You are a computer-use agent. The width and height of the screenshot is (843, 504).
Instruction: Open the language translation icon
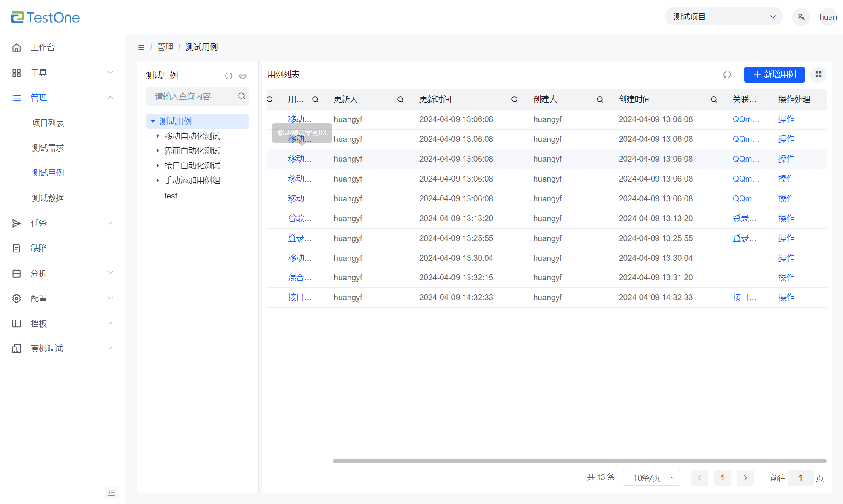coord(801,17)
